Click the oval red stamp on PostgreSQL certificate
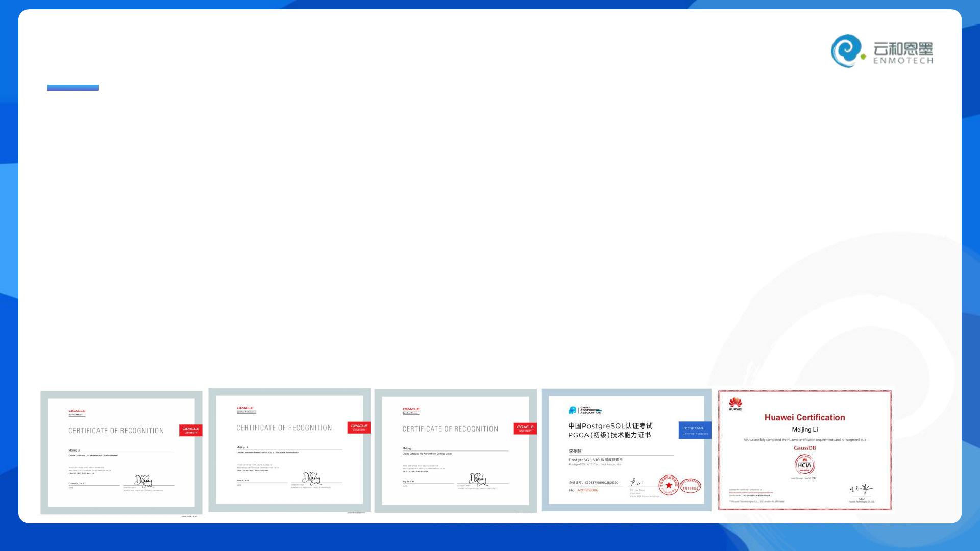The width and height of the screenshot is (980, 551). (x=691, y=486)
